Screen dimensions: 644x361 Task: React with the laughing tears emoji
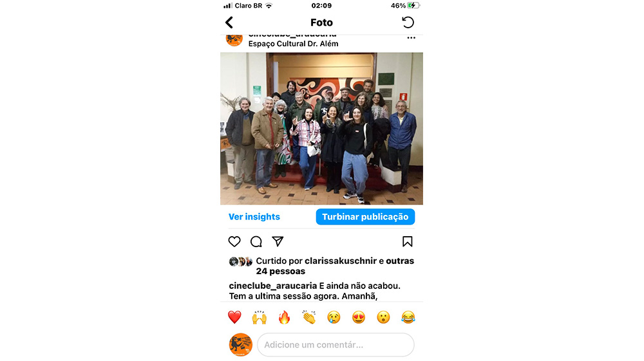[408, 317]
